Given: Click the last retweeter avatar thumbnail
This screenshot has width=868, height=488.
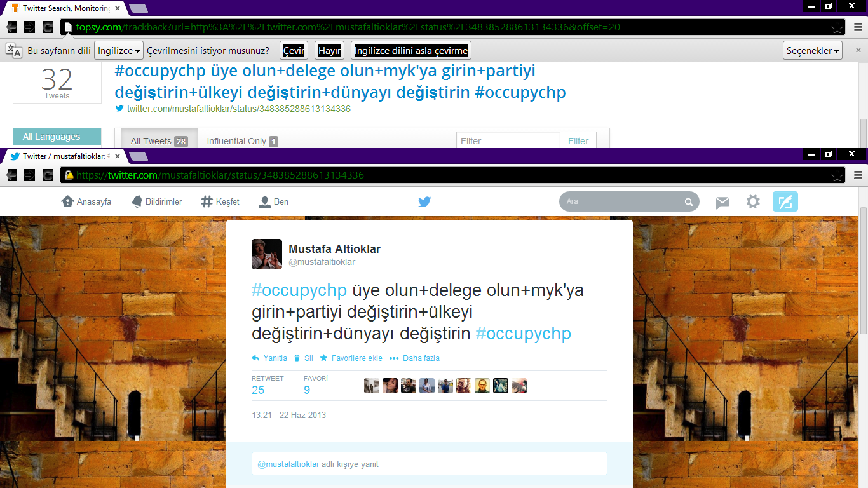Looking at the screenshot, I should click(519, 386).
